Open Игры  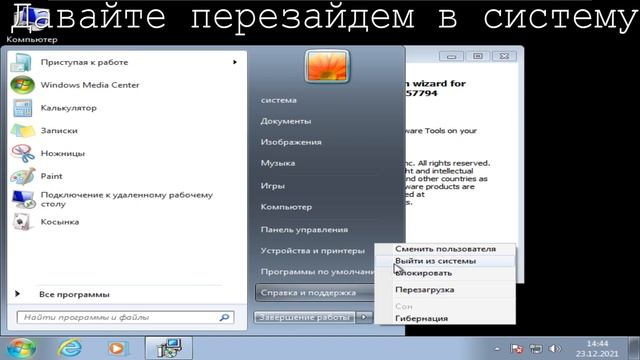point(273,186)
